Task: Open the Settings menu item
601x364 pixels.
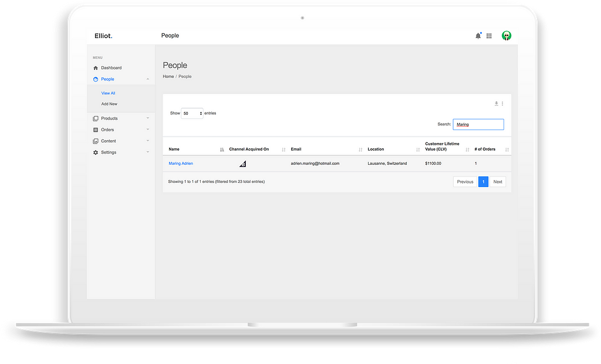Action: tap(109, 152)
